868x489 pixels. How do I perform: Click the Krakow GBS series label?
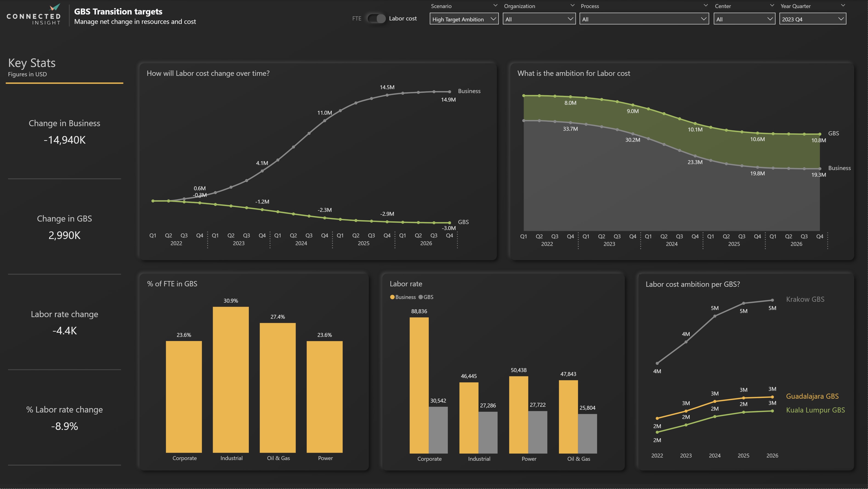805,299
